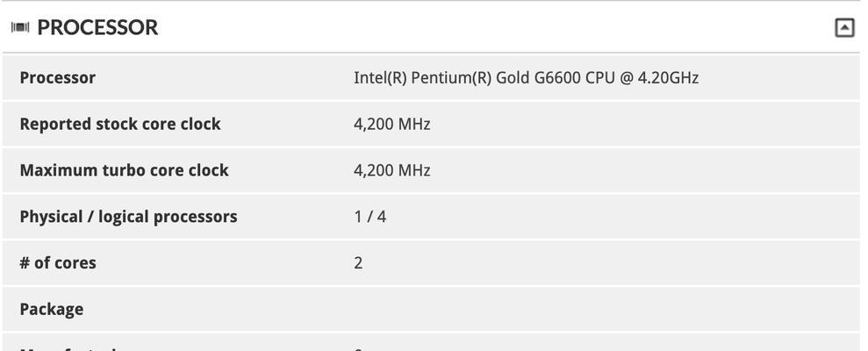Screen dimensions: 868x351
Task: Select the PROCESSOR section heading
Action: pos(97,27)
